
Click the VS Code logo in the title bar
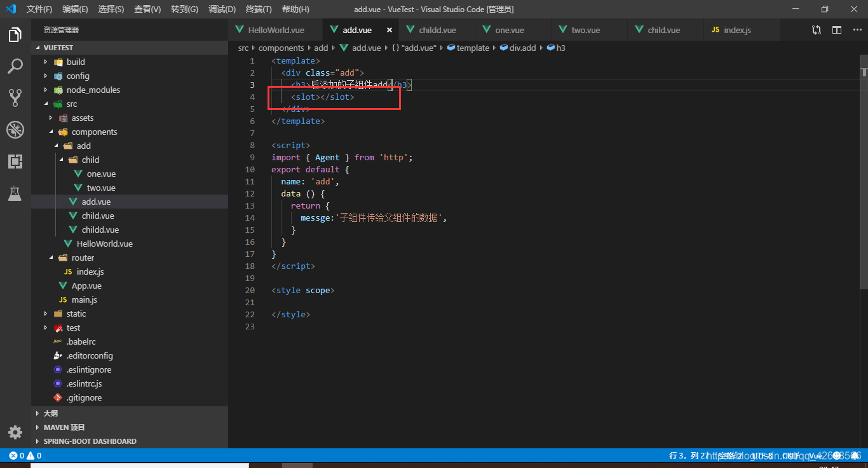[11, 9]
